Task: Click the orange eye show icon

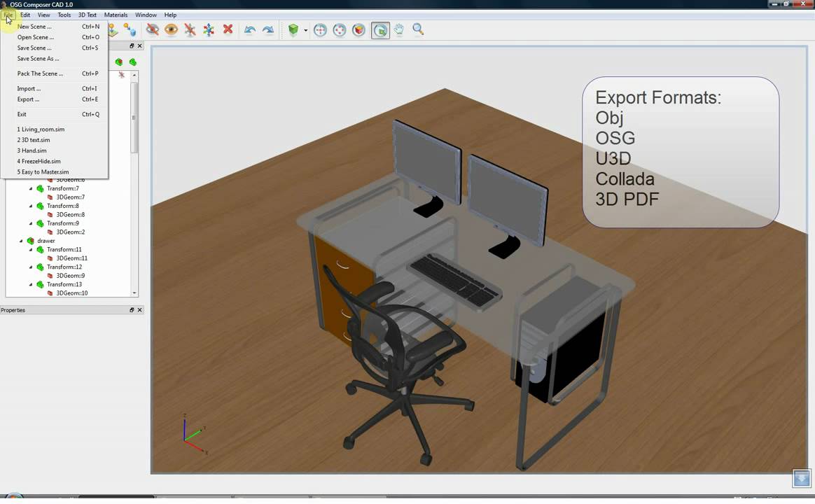Action: coord(171,29)
